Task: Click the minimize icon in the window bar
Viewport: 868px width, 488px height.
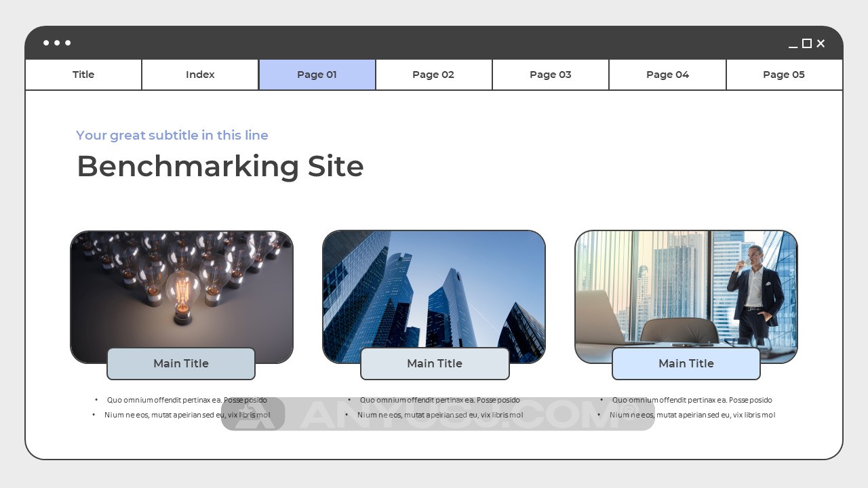Action: 793,47
